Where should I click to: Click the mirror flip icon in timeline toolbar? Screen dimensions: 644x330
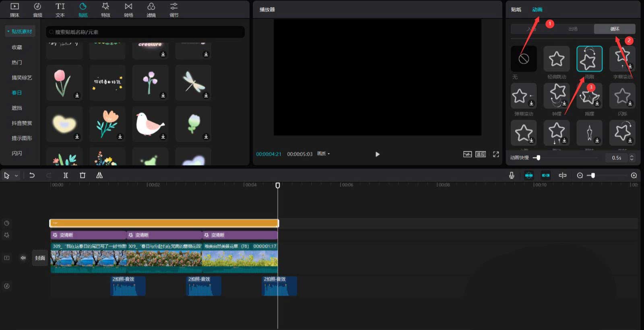tap(99, 175)
